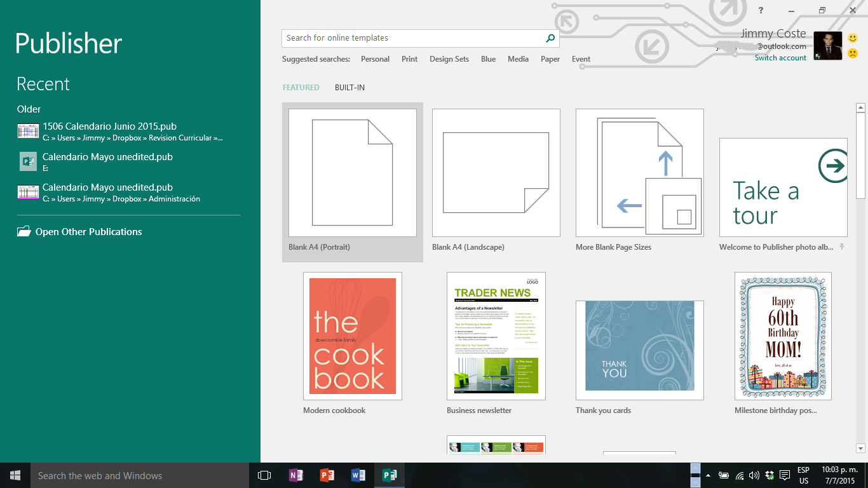Click the Windows taskbar search box

click(x=140, y=475)
